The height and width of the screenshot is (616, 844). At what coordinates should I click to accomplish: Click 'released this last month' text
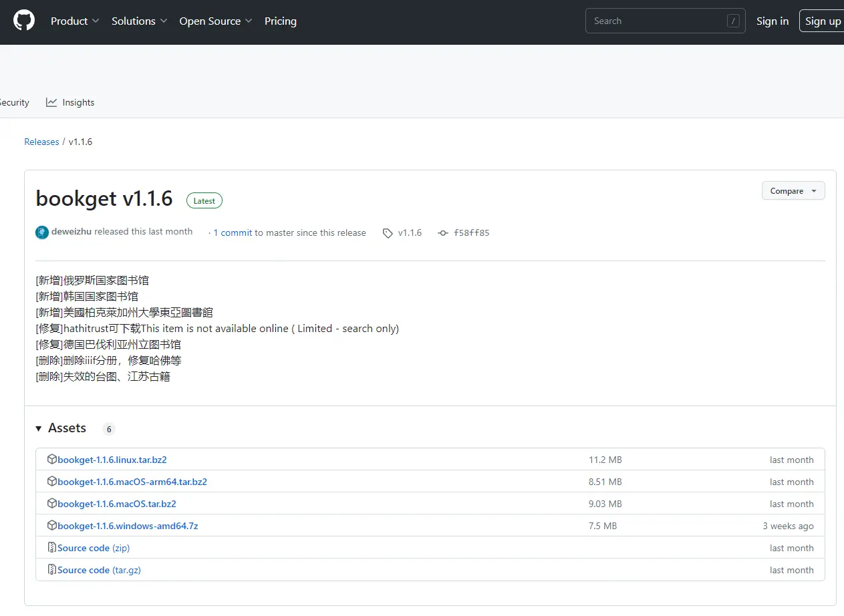point(143,232)
